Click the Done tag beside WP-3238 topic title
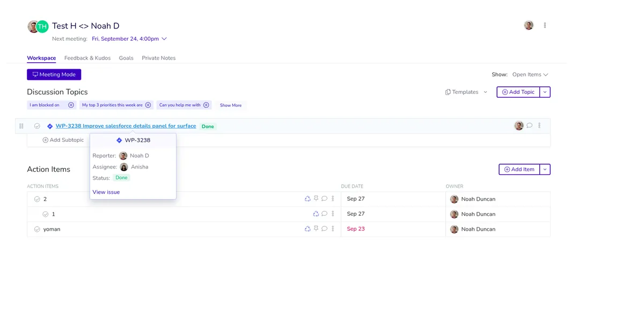The width and height of the screenshot is (644, 315). [208, 127]
